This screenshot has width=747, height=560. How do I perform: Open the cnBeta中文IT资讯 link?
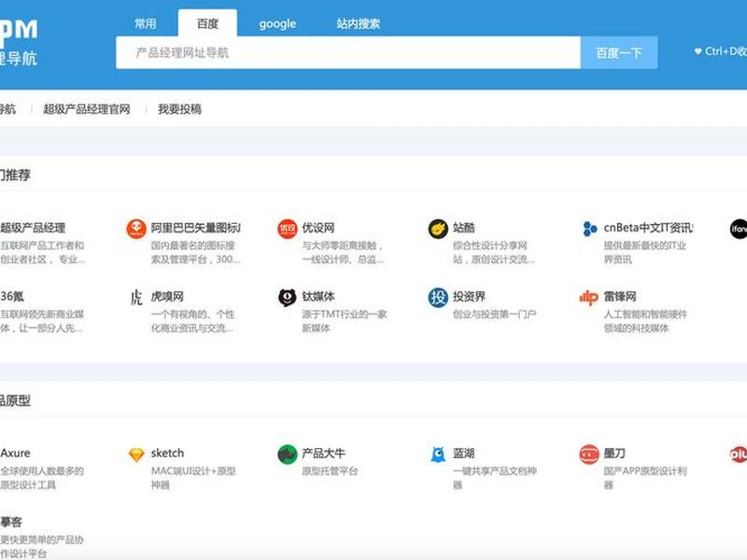(648, 228)
